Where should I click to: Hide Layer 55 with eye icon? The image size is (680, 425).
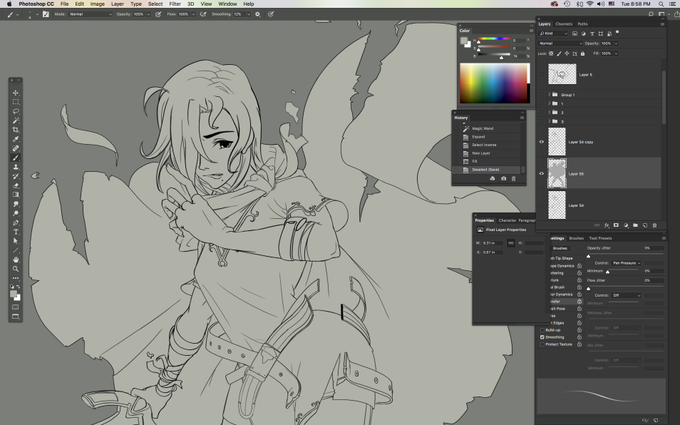(x=541, y=173)
